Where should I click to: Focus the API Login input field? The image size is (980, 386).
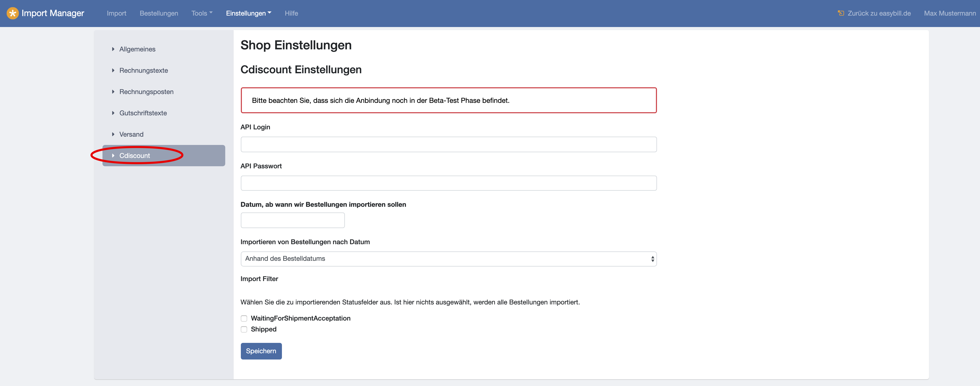click(449, 144)
